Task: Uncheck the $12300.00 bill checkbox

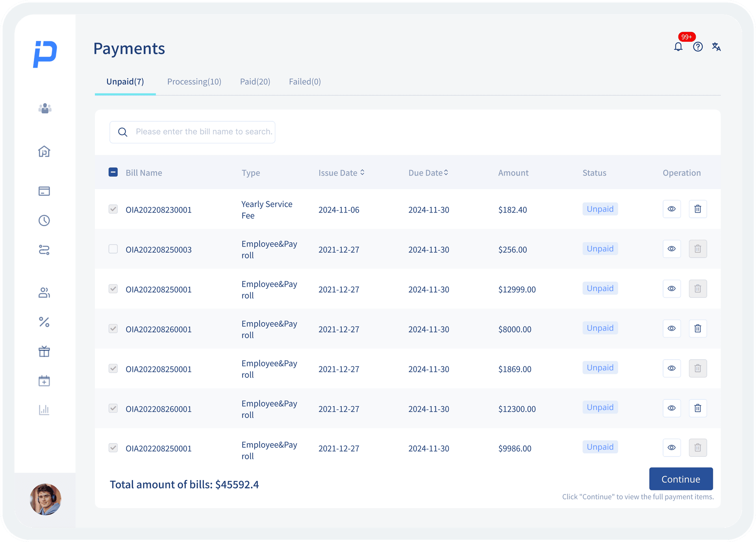Action: 113,408
